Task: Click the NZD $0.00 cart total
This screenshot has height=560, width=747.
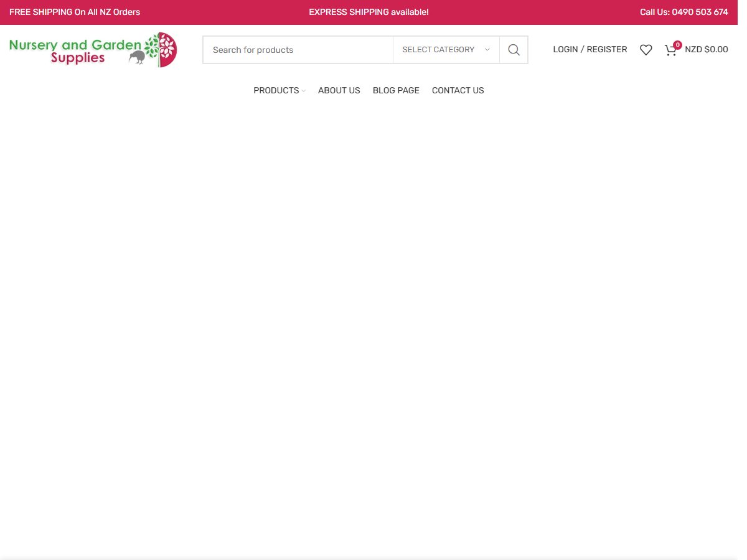Action: (x=707, y=49)
